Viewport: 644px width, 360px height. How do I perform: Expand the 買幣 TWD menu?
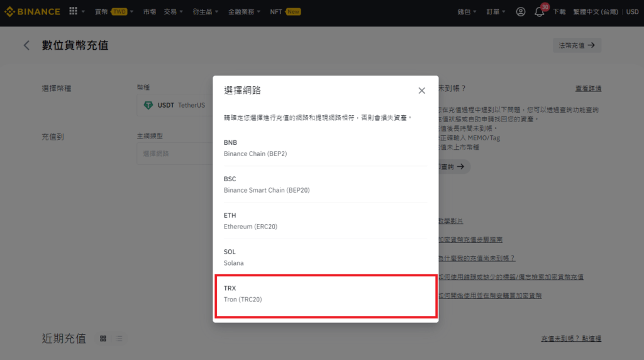click(x=114, y=11)
